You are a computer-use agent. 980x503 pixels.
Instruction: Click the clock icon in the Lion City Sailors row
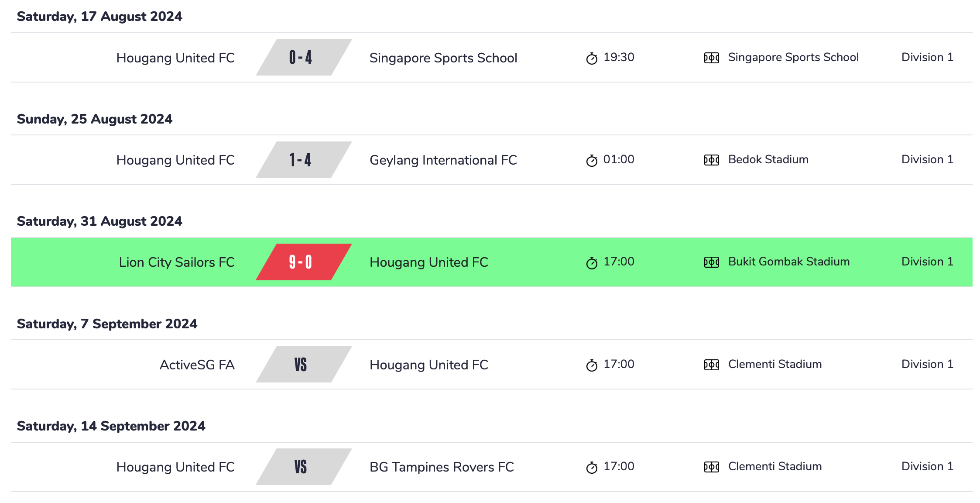592,263
